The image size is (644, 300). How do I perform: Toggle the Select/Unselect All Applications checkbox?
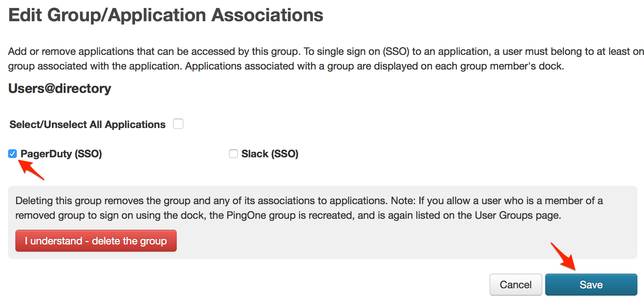(x=178, y=124)
